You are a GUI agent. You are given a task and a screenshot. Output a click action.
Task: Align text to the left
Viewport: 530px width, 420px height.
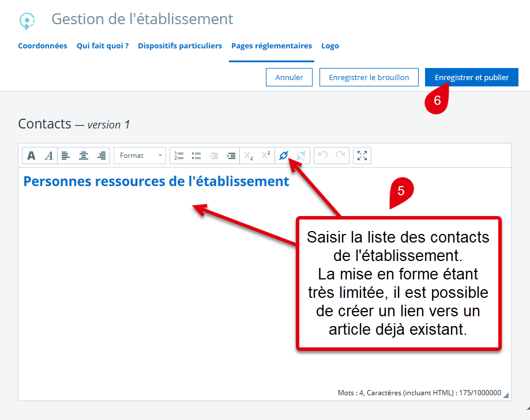click(66, 156)
